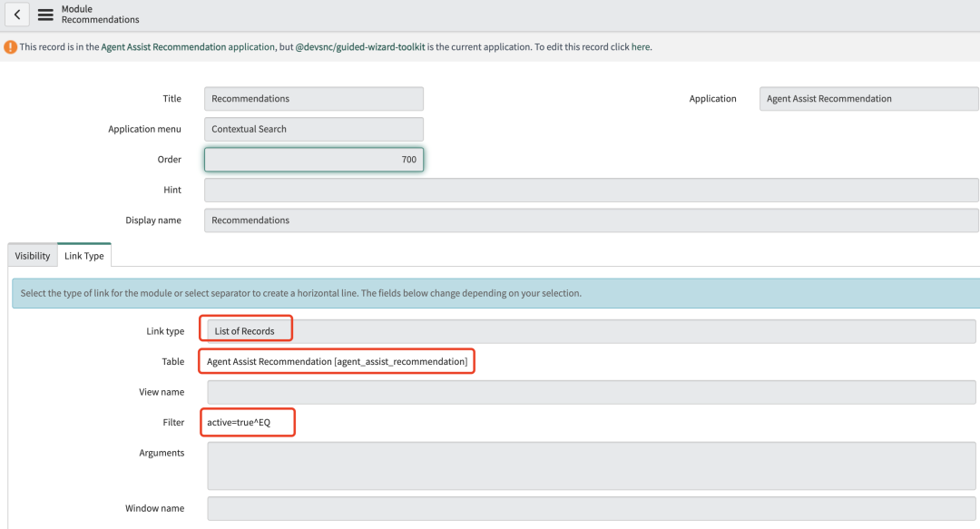Select the Order field showing 700
The image size is (980, 529).
[314, 160]
